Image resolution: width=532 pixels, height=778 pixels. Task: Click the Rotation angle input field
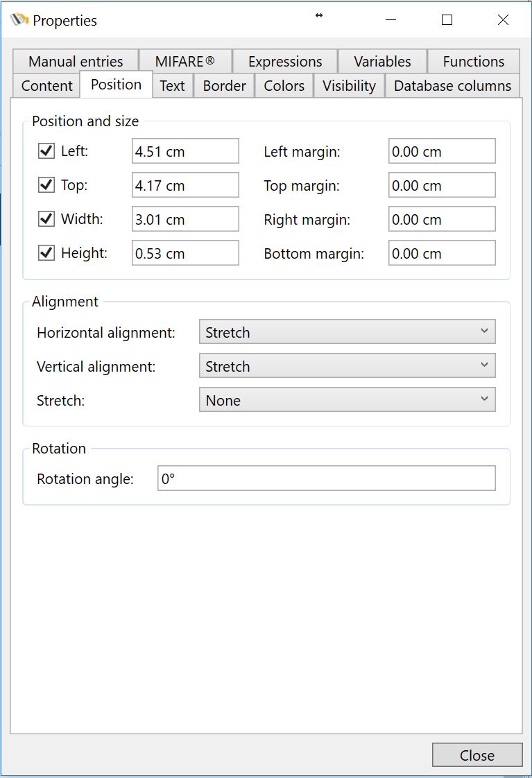click(x=326, y=478)
